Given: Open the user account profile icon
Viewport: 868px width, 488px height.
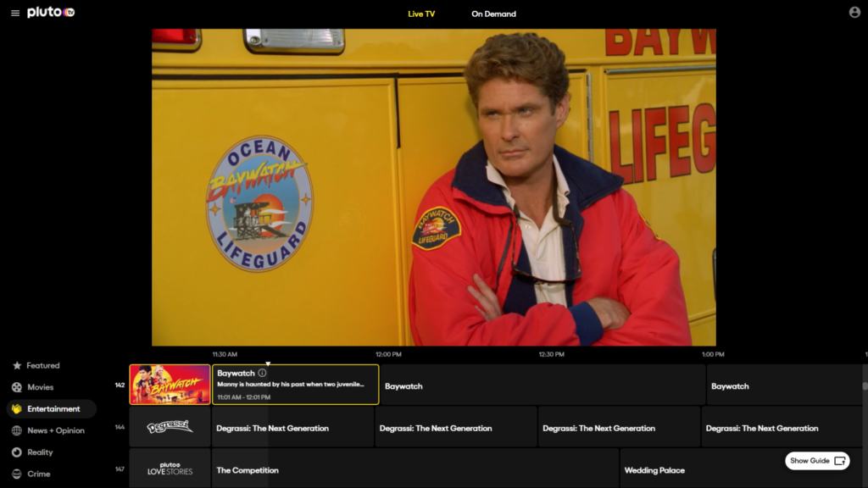Looking at the screenshot, I should (x=854, y=12).
